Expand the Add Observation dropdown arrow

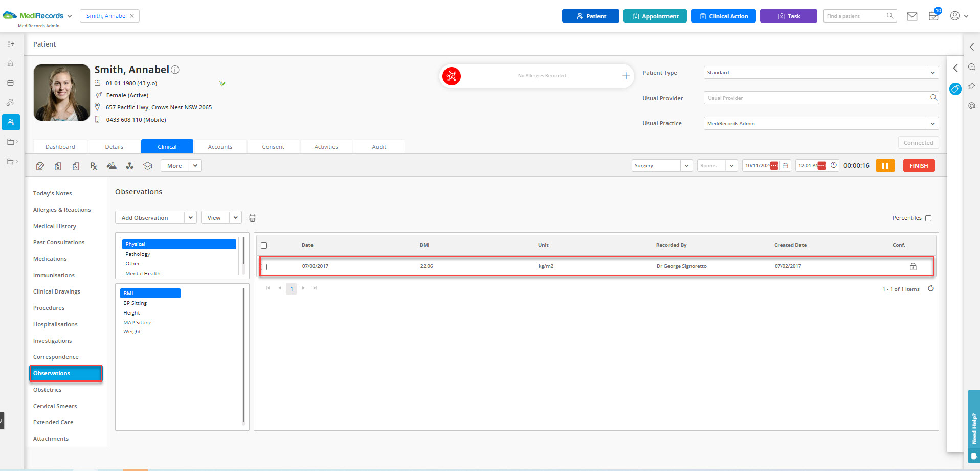coord(190,218)
